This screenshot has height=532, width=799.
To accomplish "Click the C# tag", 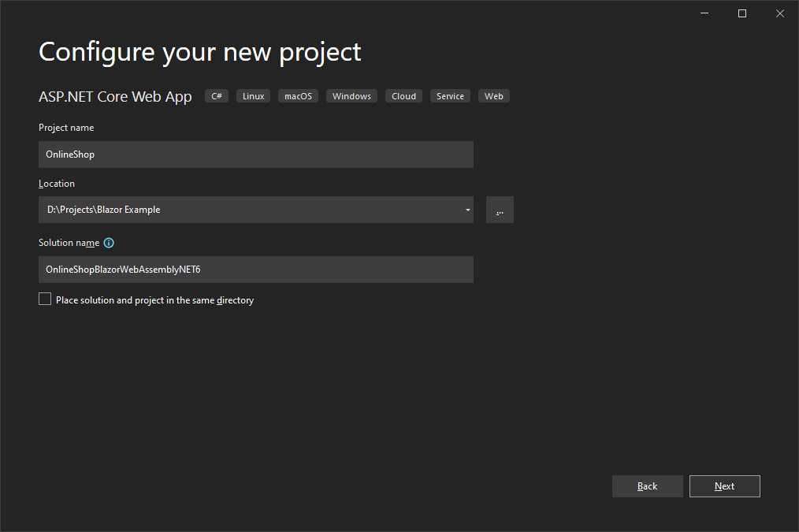I will 217,96.
